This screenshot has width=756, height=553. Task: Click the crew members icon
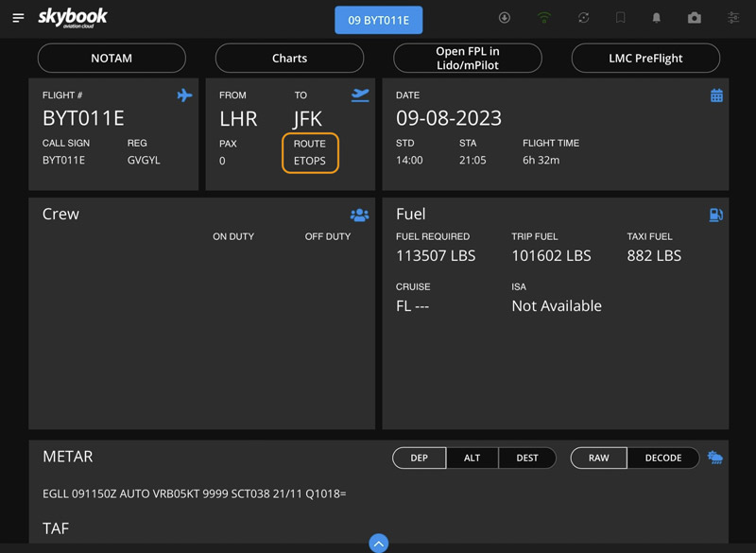coord(359,216)
